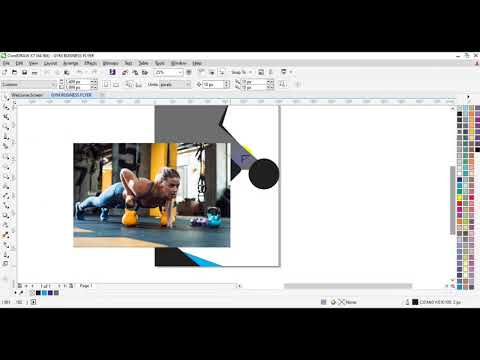Select the Page 1 tab at bottom
The height and width of the screenshot is (360, 480).
point(86,286)
